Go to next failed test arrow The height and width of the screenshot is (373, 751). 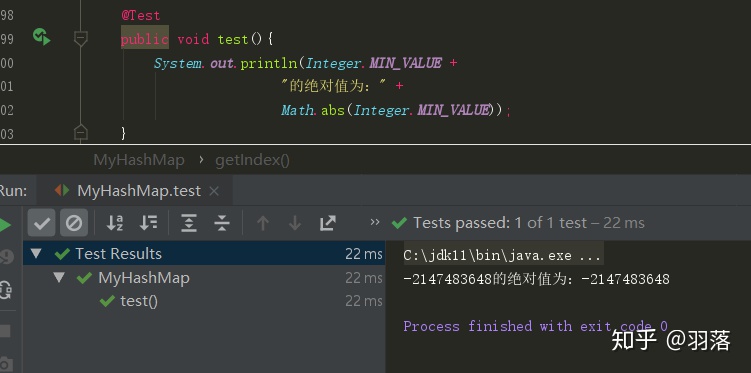[295, 223]
